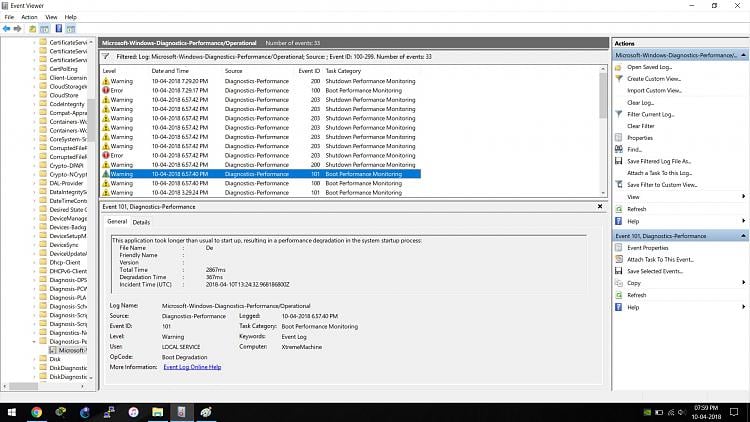This screenshot has height=422, width=750.
Task: Click the Back arrow in toolbar
Action: [7, 29]
